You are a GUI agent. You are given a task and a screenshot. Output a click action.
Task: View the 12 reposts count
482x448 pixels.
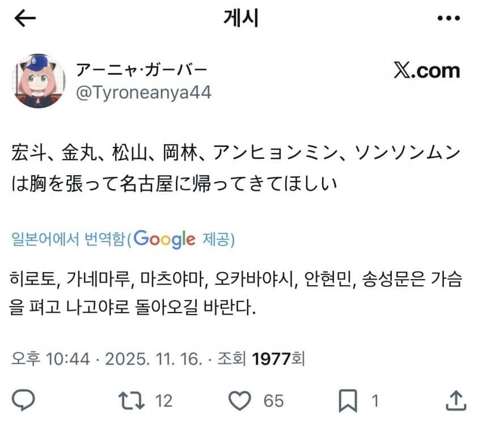[x=163, y=401]
